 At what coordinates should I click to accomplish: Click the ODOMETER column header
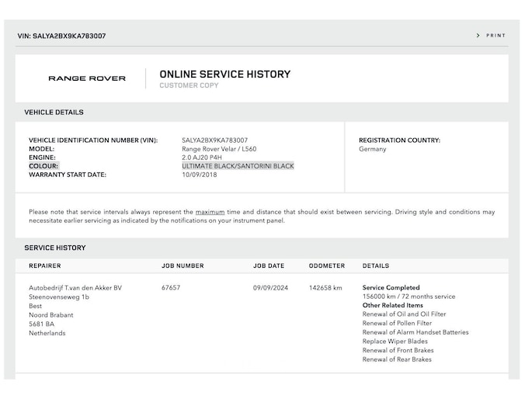pyautogui.click(x=327, y=265)
